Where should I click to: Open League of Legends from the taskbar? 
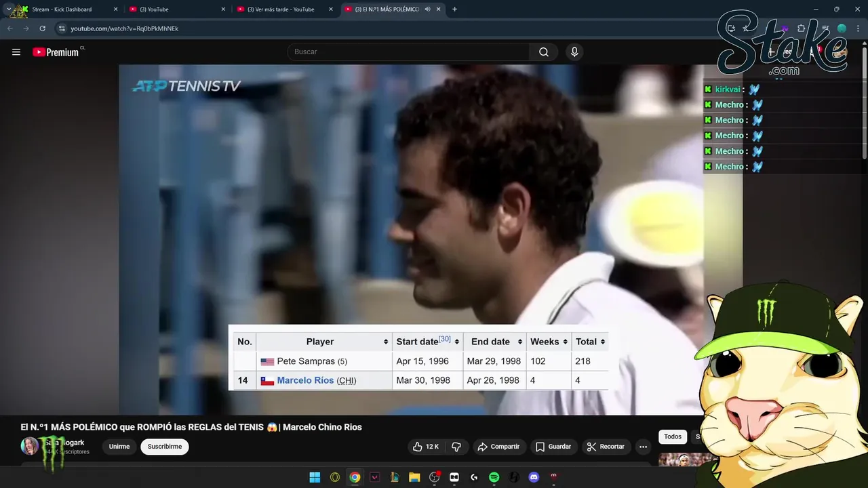(x=395, y=477)
